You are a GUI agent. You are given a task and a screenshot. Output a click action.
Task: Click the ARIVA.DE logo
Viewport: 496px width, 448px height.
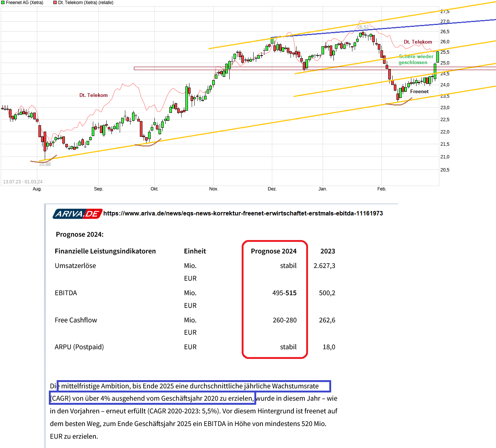(78, 214)
